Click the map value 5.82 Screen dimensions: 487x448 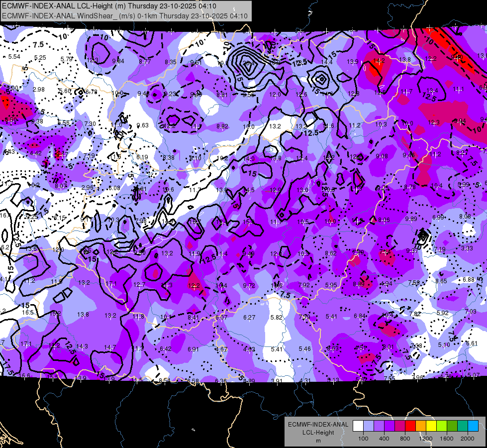[x=277, y=318]
